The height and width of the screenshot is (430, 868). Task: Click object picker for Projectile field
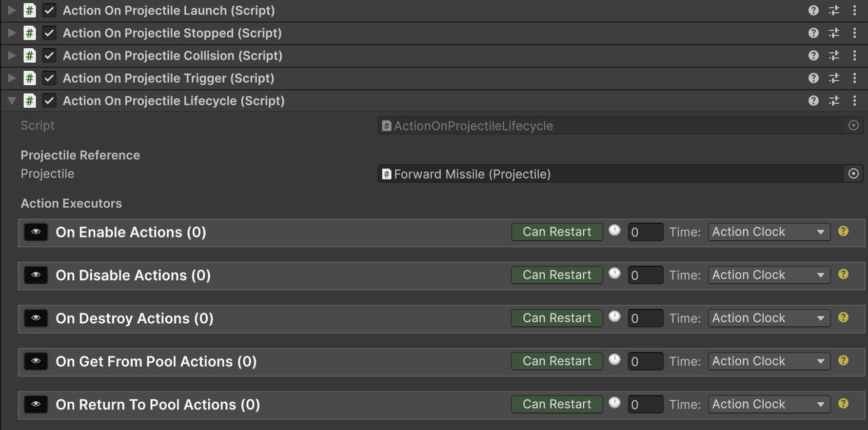854,174
